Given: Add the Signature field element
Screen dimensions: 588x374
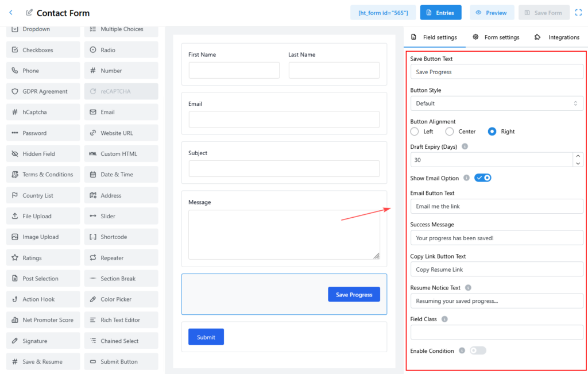Looking at the screenshot, I should tap(43, 341).
